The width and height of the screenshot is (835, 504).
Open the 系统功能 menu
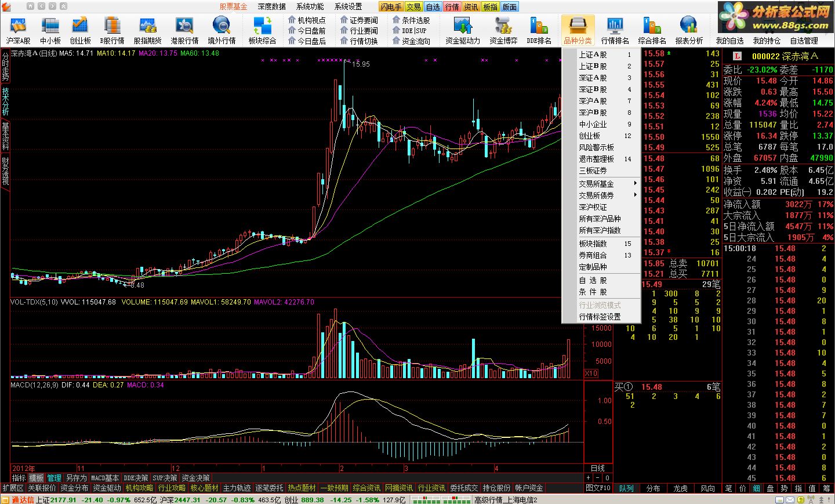click(310, 7)
